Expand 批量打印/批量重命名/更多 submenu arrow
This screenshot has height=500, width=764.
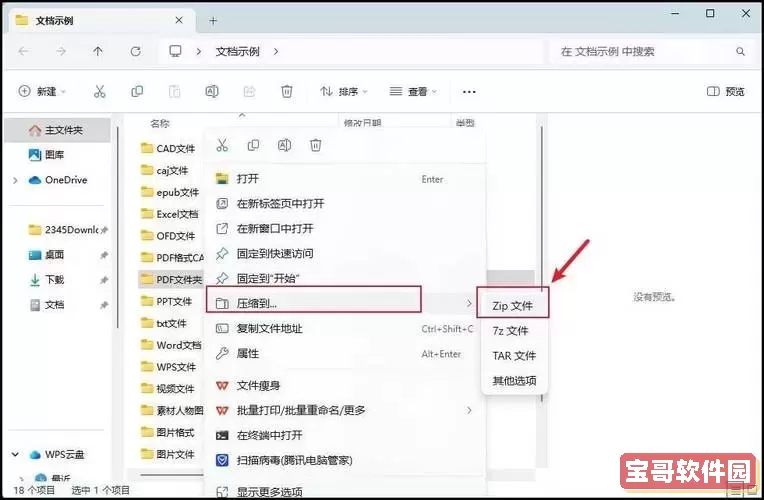[469, 410]
